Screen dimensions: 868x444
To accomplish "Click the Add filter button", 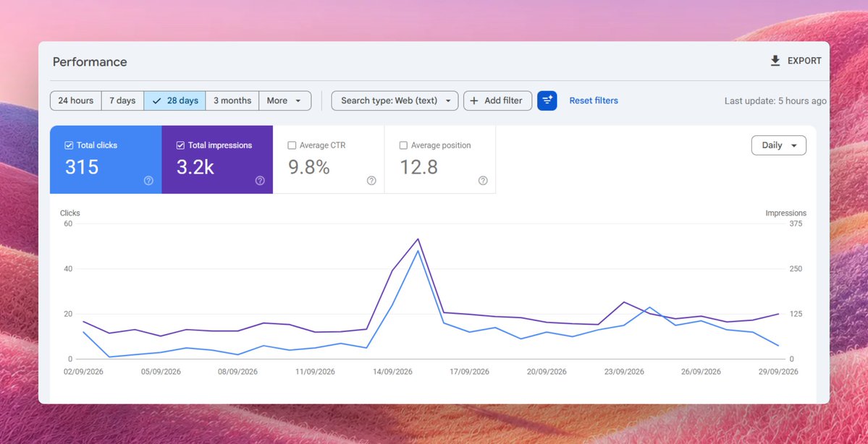I will coord(497,101).
